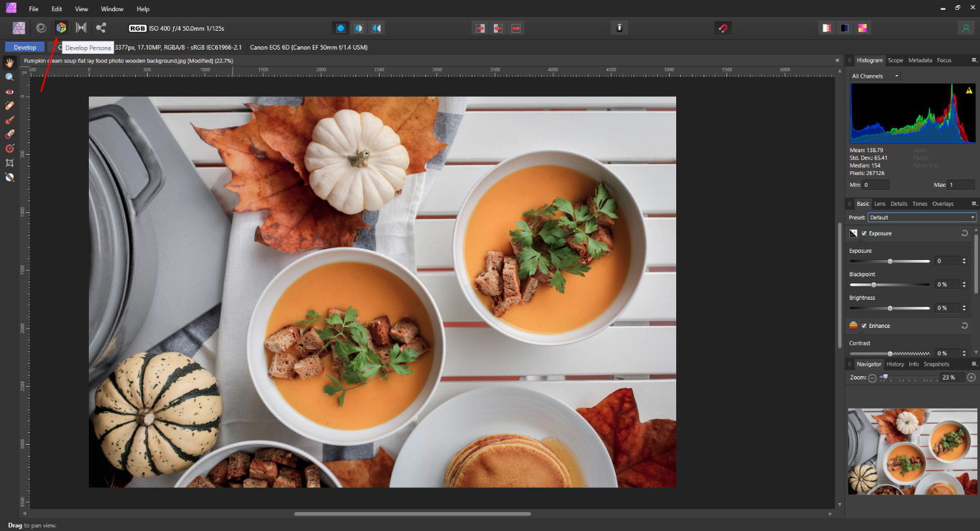The image size is (980, 531).
Task: Open the assistant options icon
Action: [x=619, y=27]
